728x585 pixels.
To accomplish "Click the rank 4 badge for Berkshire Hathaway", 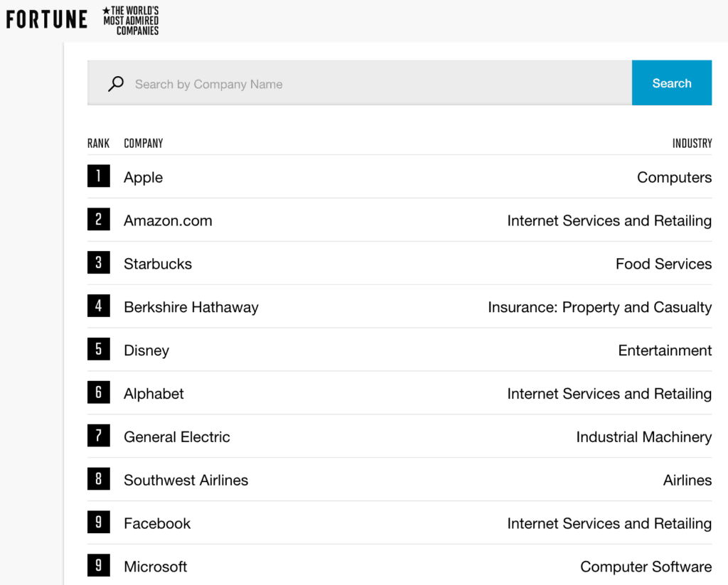I will pyautogui.click(x=98, y=306).
